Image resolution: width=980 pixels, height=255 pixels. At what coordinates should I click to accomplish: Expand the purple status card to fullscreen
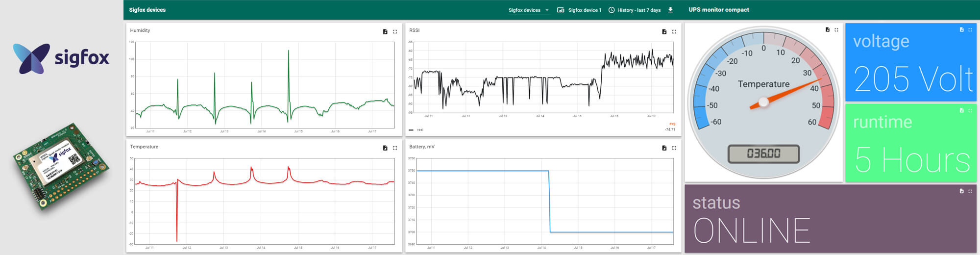tap(970, 191)
